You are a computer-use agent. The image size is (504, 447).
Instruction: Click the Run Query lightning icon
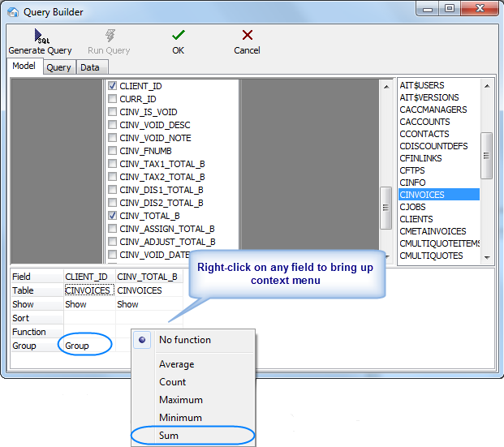(x=110, y=36)
